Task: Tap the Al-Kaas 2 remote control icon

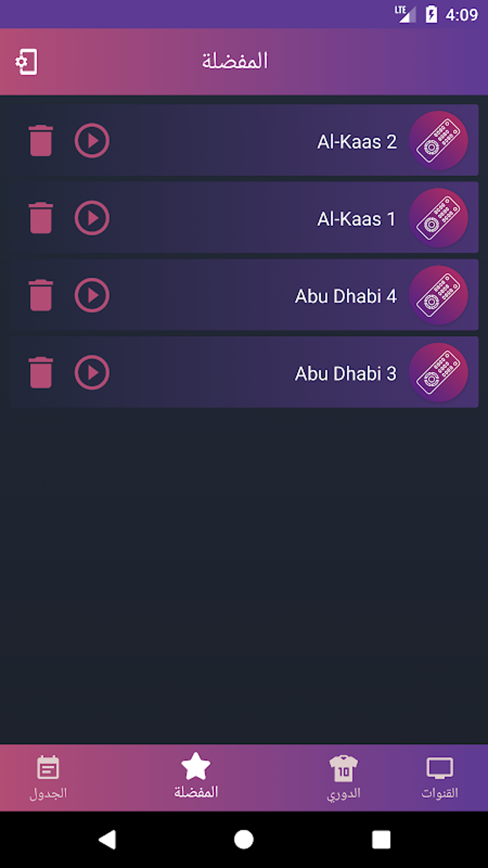Action: pyautogui.click(x=438, y=141)
